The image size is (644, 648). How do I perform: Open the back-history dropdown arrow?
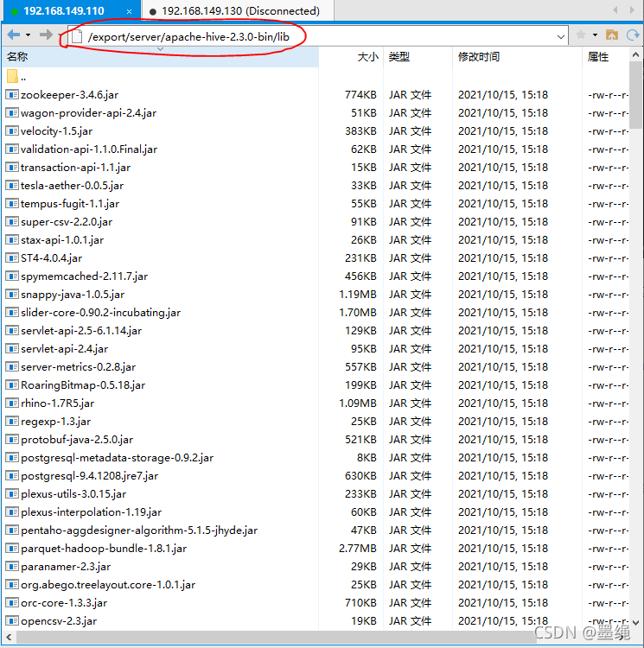(29, 35)
